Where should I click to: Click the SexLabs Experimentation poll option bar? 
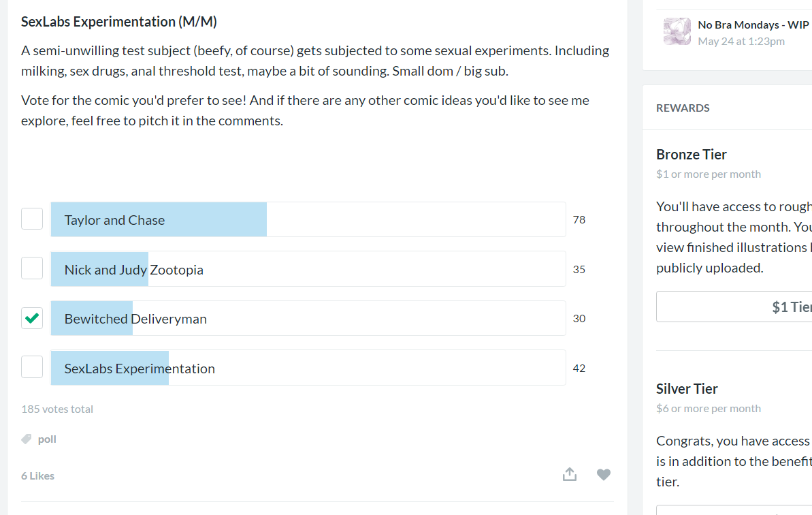[308, 368]
